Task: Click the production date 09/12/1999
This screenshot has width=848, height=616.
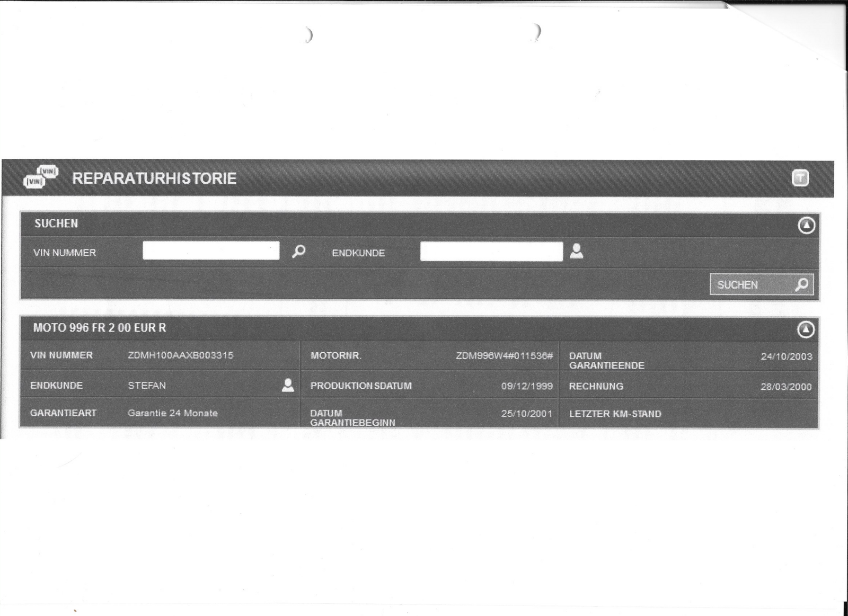Action: (527, 386)
